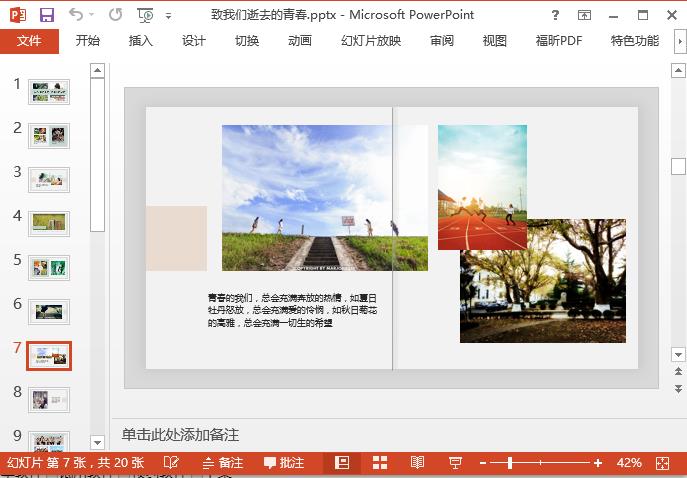687x478 pixels.
Task: Click slide editor scroll down arrow
Action: click(678, 354)
